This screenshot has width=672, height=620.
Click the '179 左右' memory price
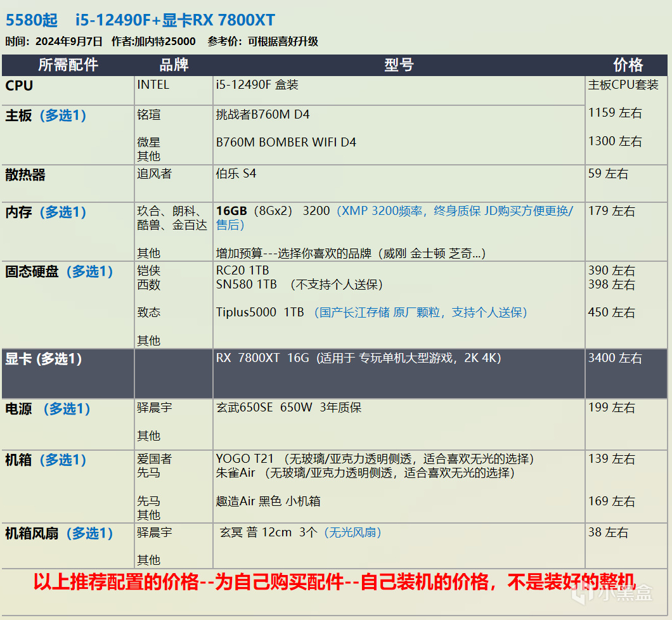pos(612,211)
